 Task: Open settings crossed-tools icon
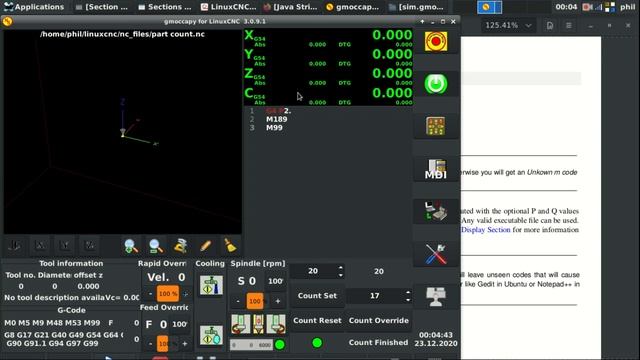(436, 254)
